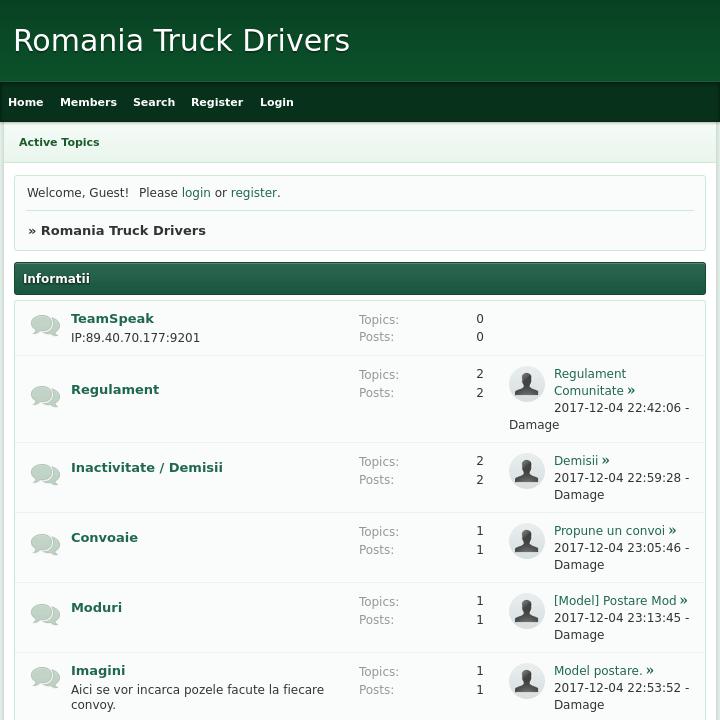
Task: Click the TeamSpeak forum speech bubble icon
Action: pyautogui.click(x=45, y=326)
